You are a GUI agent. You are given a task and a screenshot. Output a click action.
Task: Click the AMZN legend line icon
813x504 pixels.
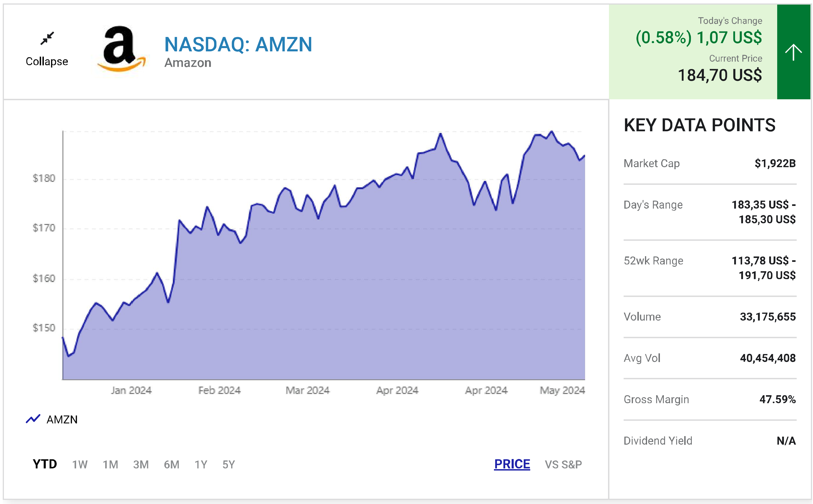(x=33, y=419)
